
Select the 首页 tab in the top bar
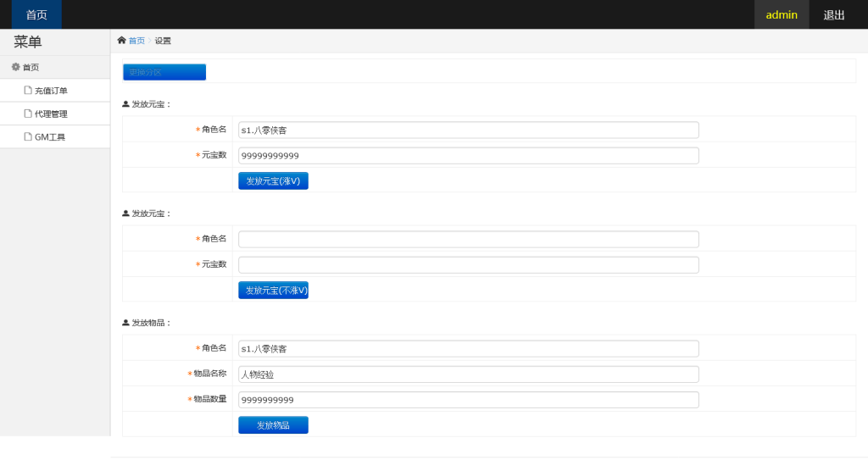36,14
